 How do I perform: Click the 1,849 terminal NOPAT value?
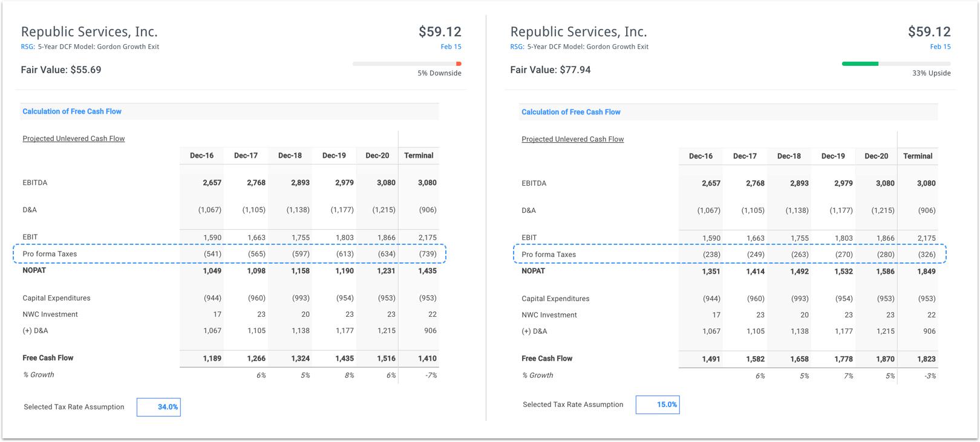pos(926,271)
